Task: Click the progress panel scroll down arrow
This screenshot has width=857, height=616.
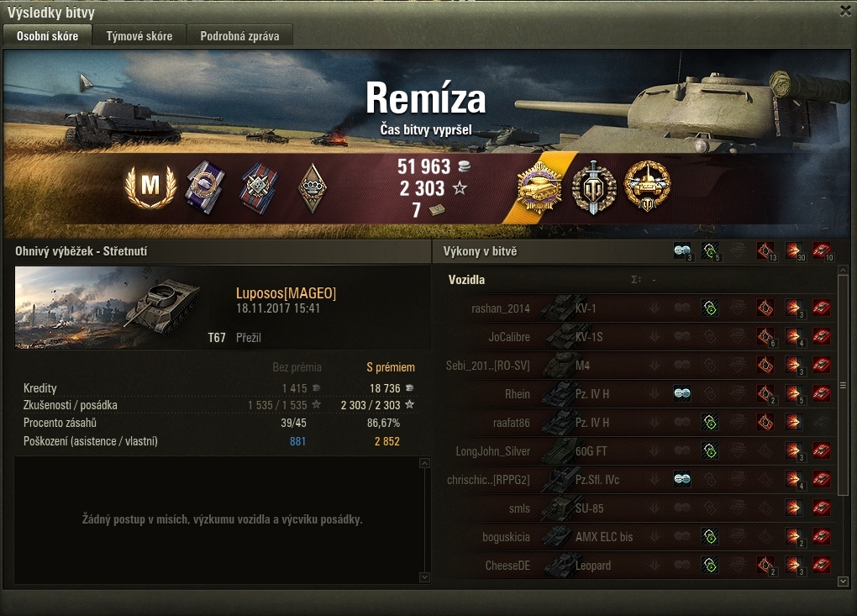Action: (424, 577)
